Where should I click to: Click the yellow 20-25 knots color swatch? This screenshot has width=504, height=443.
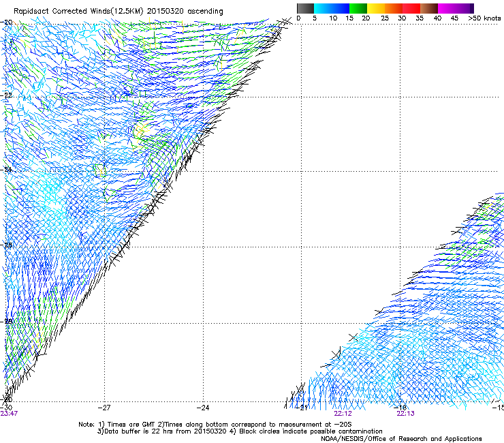click(376, 8)
